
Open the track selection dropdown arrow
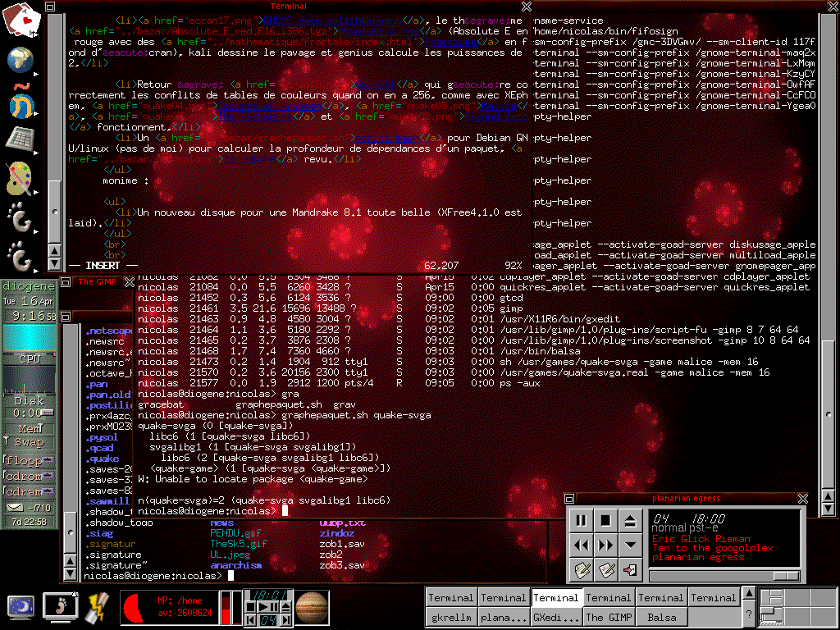[630, 545]
